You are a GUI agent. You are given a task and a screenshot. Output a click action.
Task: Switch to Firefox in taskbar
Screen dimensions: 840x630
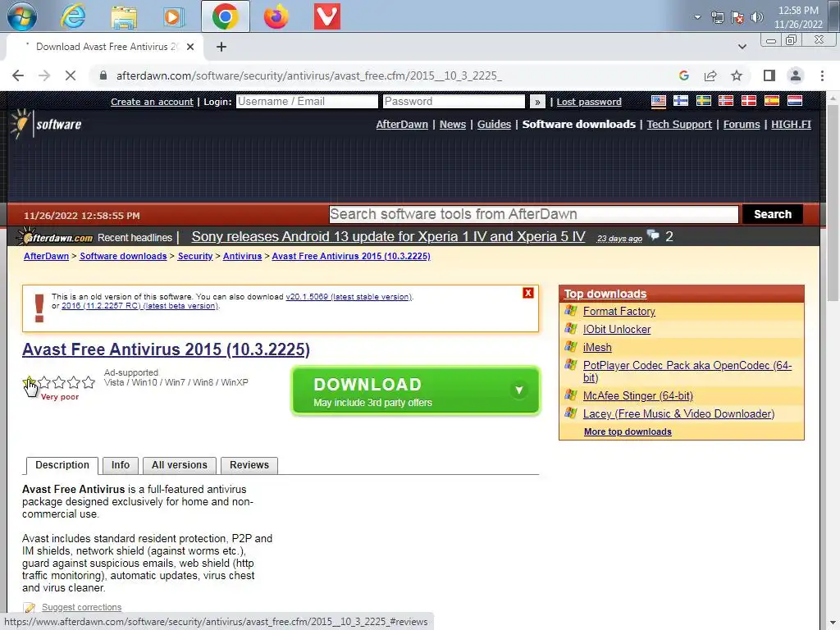[276, 16]
